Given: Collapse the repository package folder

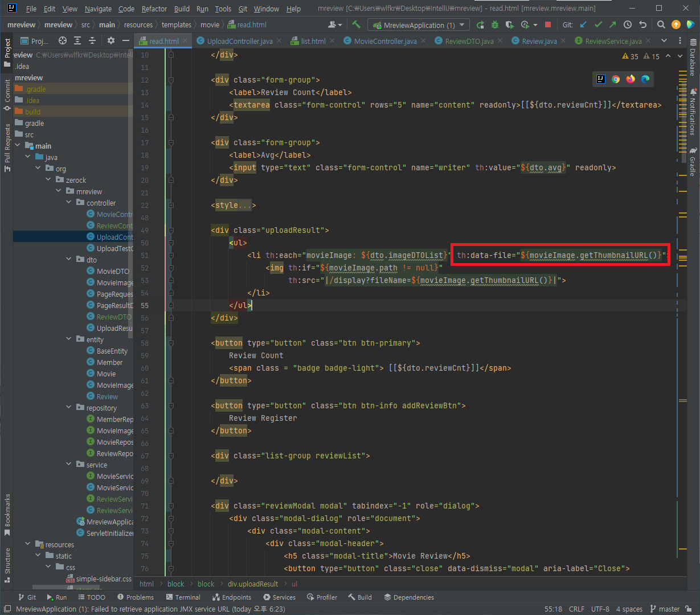Looking at the screenshot, I should pyautogui.click(x=69, y=408).
